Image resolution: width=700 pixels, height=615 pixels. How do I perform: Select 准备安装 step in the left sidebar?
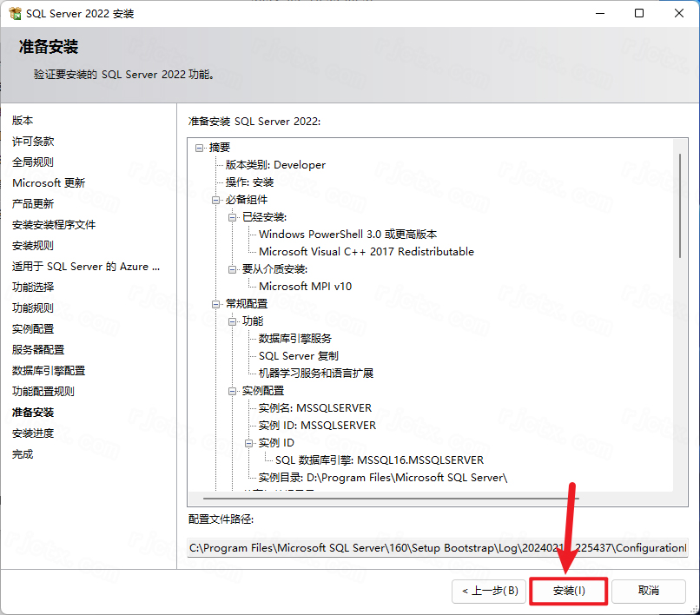point(33,413)
